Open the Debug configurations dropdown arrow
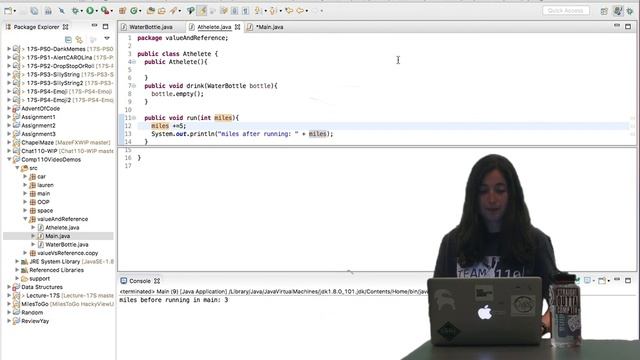The width and height of the screenshot is (640, 360). [x=82, y=11]
